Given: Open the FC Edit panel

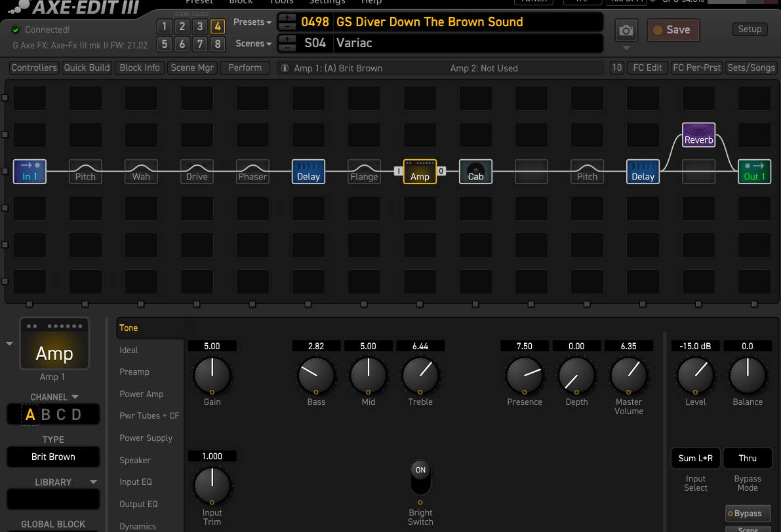Looking at the screenshot, I should coord(647,67).
